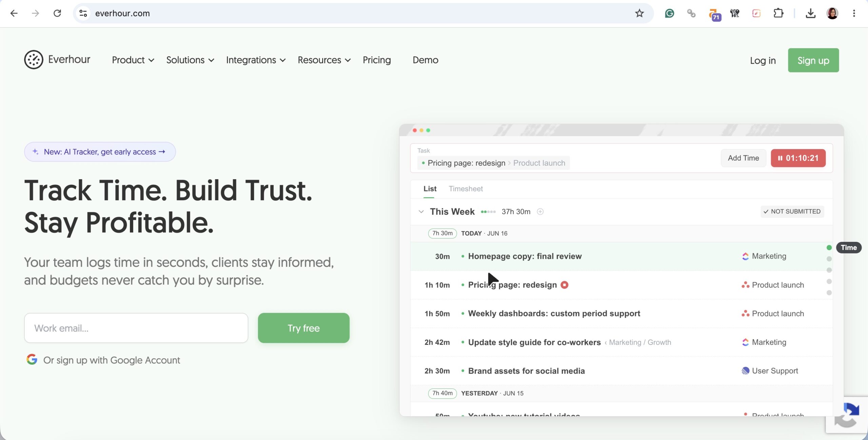The width and height of the screenshot is (868, 440).
Task: Select the List tab
Action: pyautogui.click(x=430, y=189)
